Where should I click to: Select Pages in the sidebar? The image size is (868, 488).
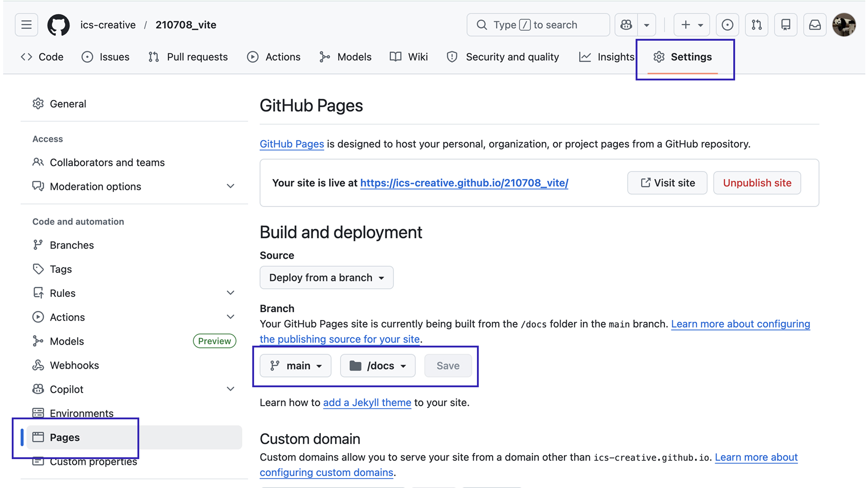pyautogui.click(x=65, y=437)
